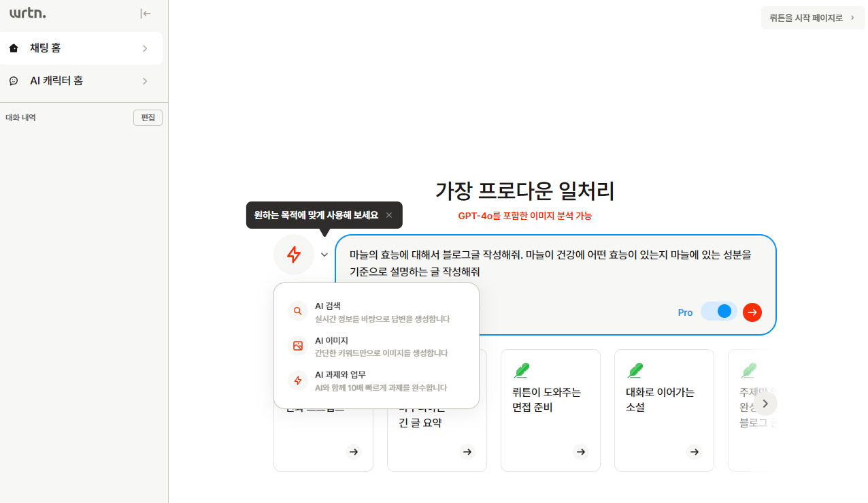
Task: Click the Pro label
Action: point(685,312)
